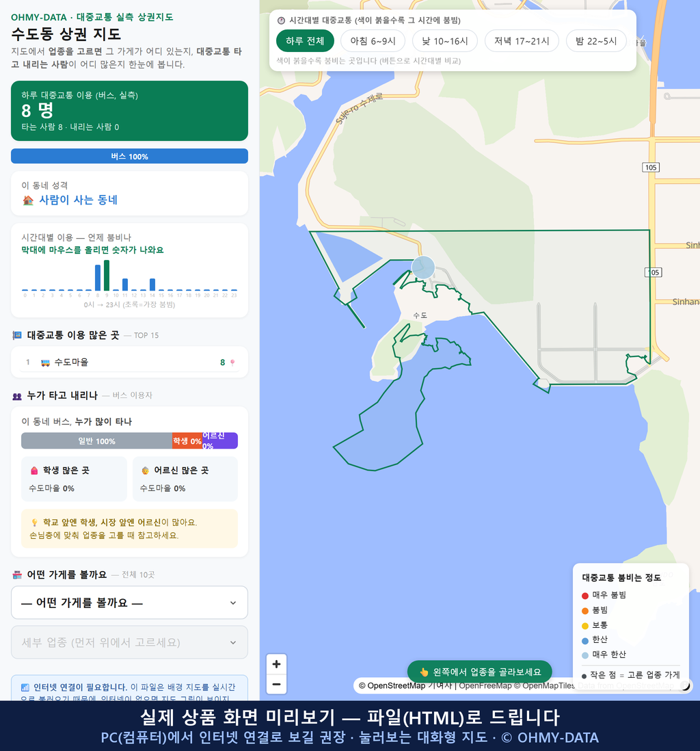Click the chart icon beside 인터넷 연결이 필요합니다
The width and height of the screenshot is (700, 751).
25,687
